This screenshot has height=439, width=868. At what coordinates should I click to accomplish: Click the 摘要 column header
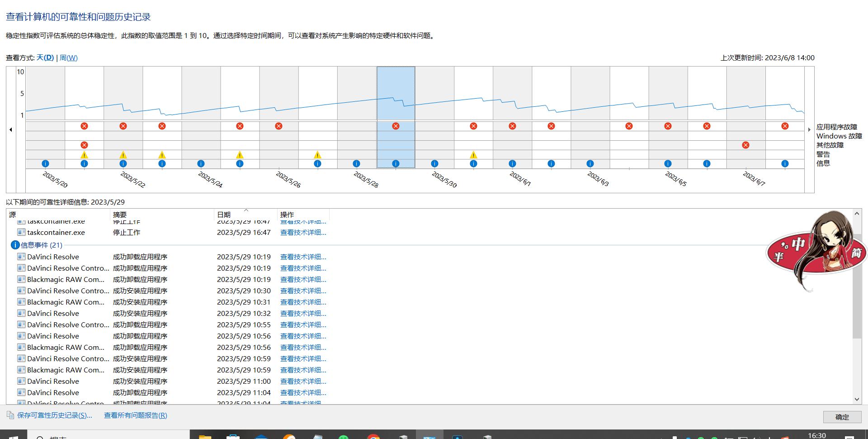120,215
